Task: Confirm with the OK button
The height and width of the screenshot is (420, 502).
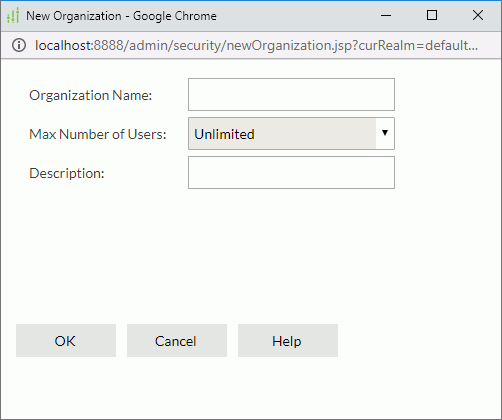Action: click(x=66, y=341)
